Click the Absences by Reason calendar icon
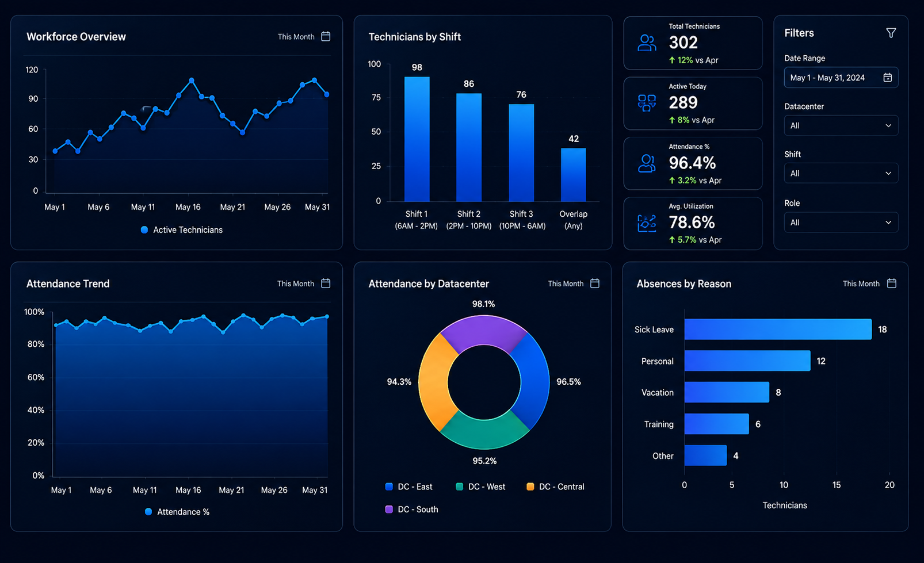Viewport: 924px width, 563px height. coord(892,283)
